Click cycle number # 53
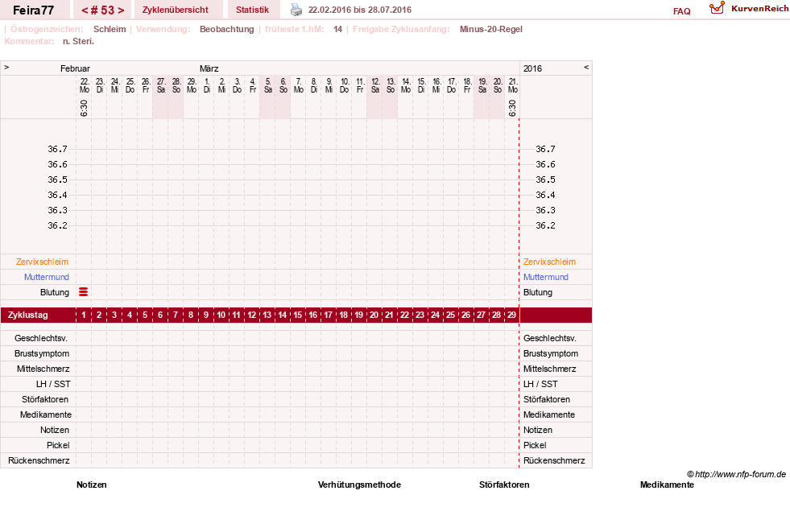This screenshot has height=532, width=790. [103, 10]
